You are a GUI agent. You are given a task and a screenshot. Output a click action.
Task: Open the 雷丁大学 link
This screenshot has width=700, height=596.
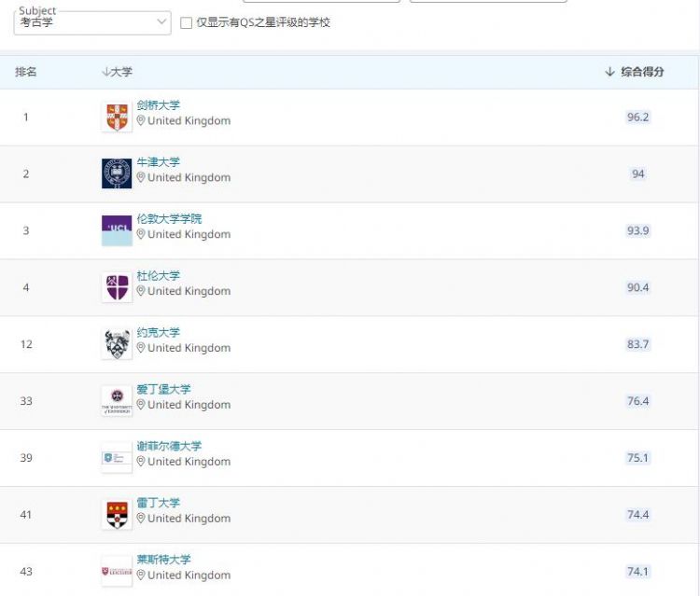159,503
